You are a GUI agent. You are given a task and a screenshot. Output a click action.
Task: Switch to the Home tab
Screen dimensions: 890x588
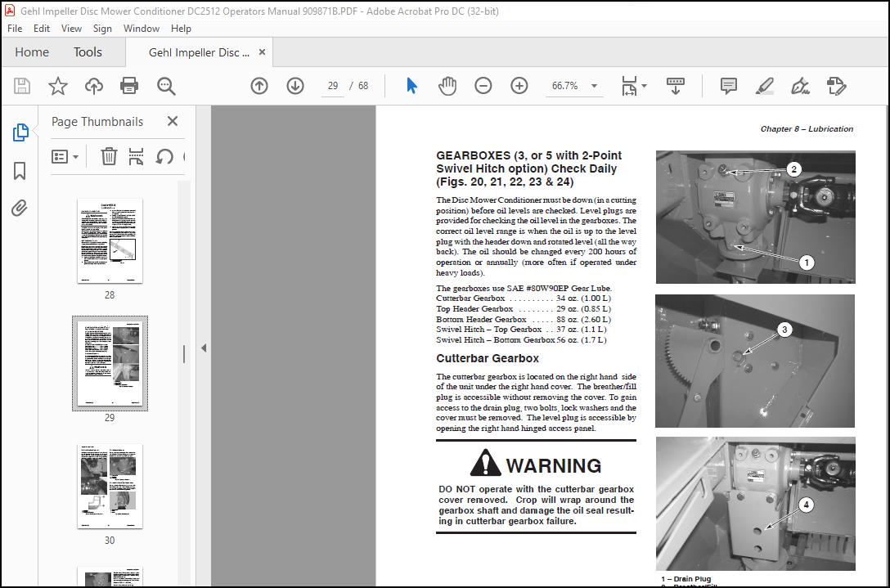pyautogui.click(x=32, y=52)
